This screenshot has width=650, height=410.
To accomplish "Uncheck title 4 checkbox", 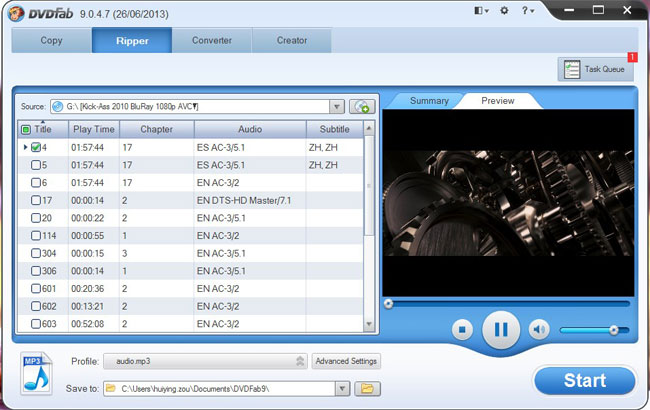I will pos(36,147).
